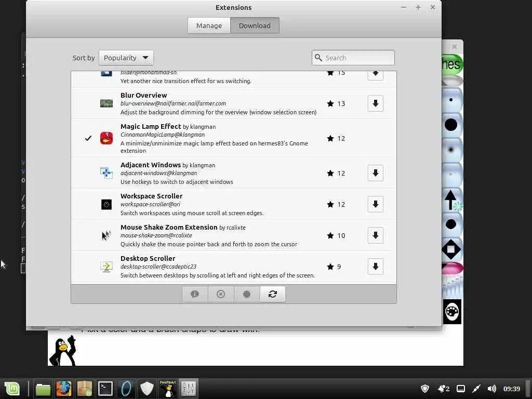Click the grey shield panel icon
The width and height of the screenshot is (532, 399).
pos(147,389)
